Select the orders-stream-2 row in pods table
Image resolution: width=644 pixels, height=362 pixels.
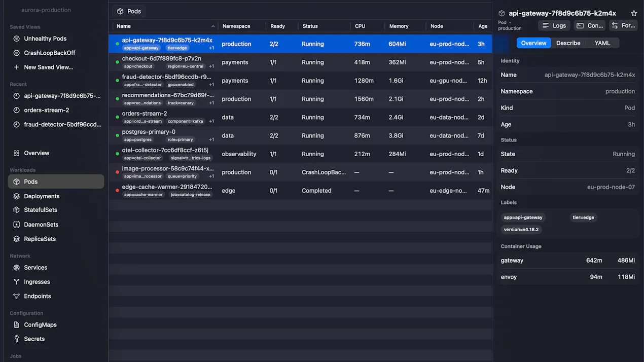300,117
